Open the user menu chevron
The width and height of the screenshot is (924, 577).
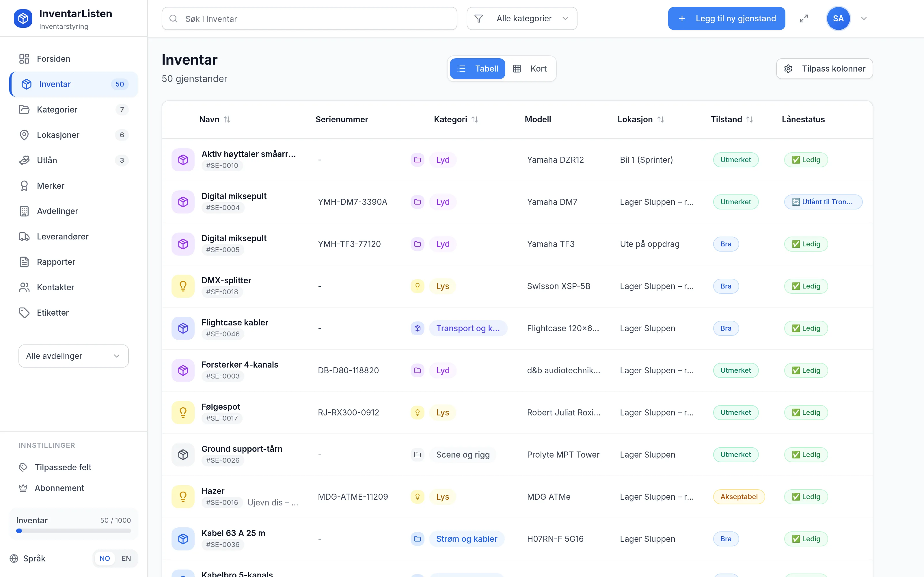(x=864, y=18)
